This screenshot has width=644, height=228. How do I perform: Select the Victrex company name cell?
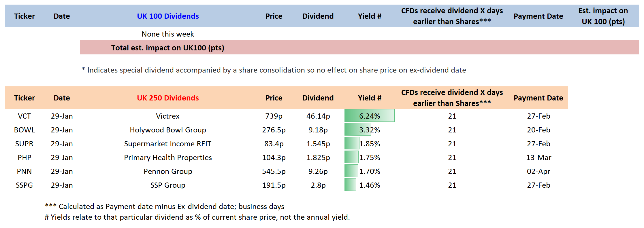pyautogui.click(x=168, y=116)
